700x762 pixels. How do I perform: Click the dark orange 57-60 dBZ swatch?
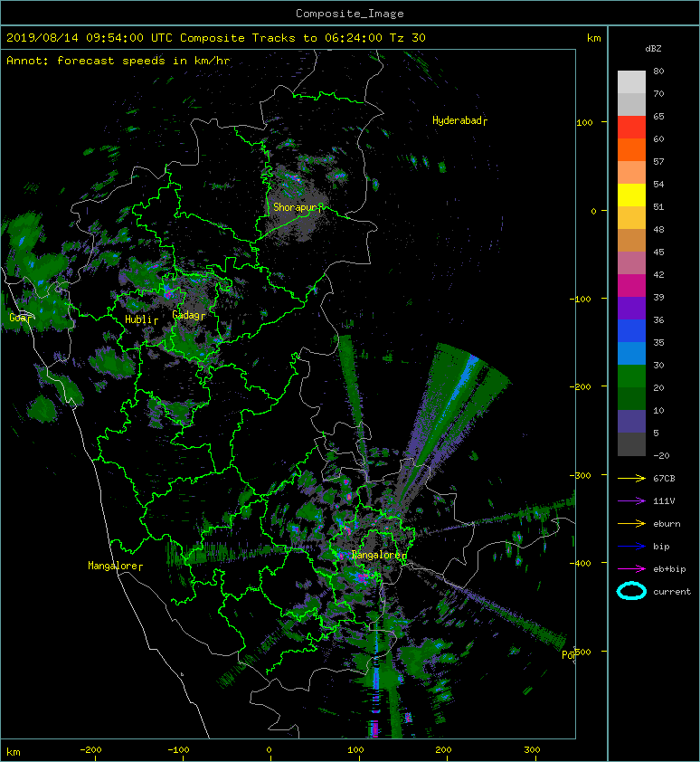631,149
